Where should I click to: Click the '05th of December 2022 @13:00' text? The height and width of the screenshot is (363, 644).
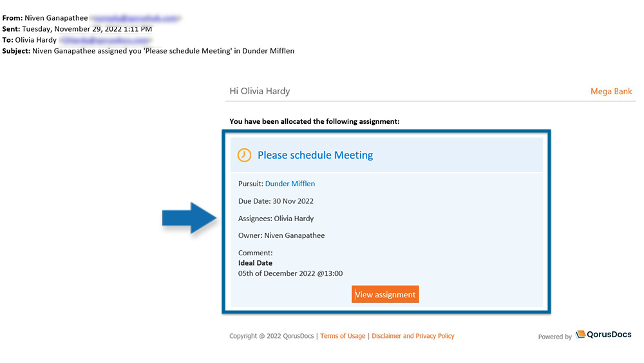click(290, 273)
